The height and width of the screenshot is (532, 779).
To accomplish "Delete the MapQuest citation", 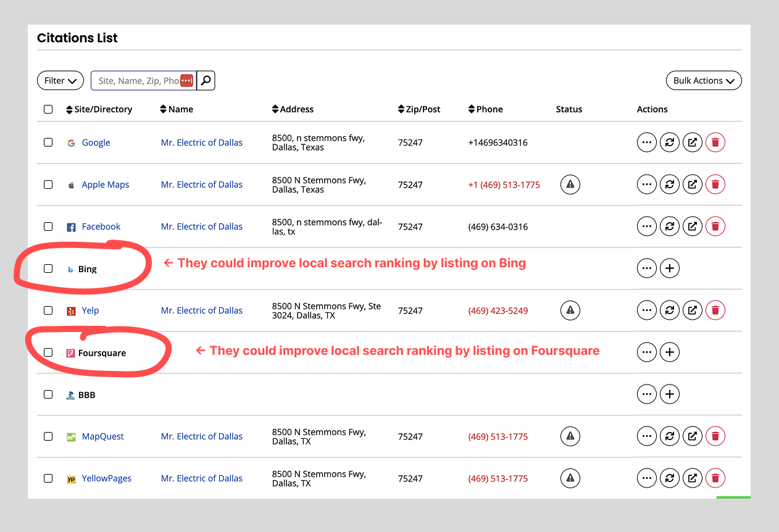I will click(x=715, y=436).
